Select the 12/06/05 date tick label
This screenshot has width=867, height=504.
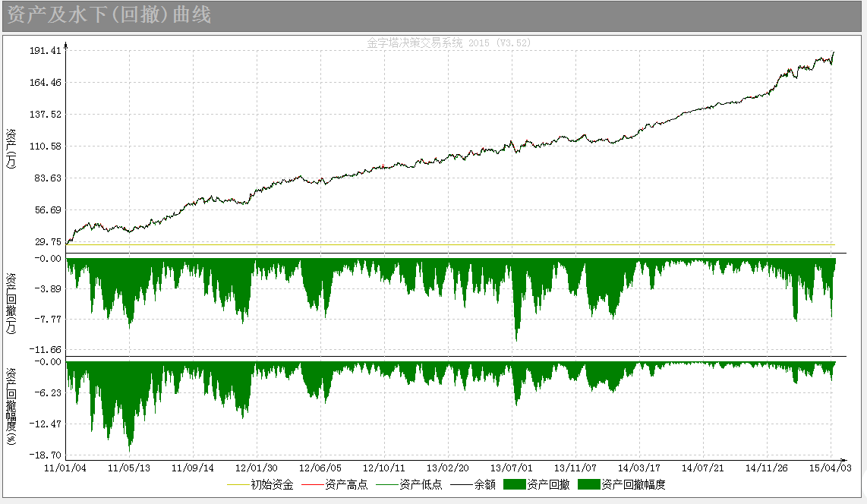(x=320, y=468)
